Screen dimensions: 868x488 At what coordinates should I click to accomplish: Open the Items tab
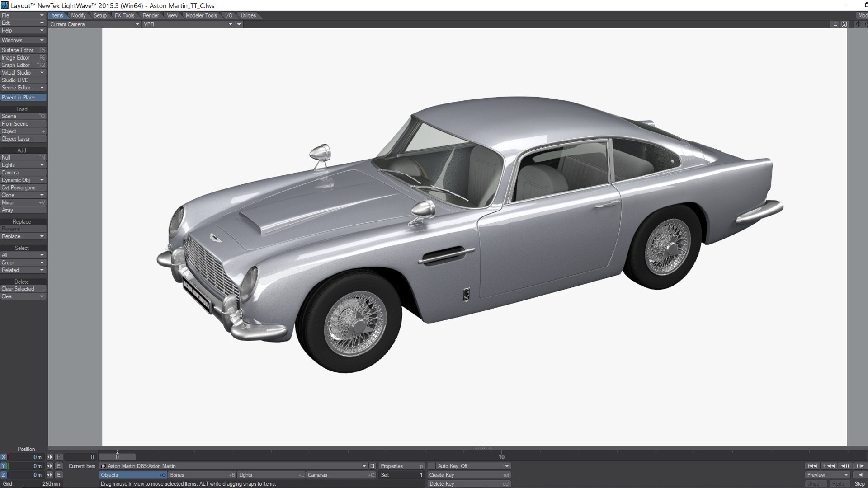[57, 15]
